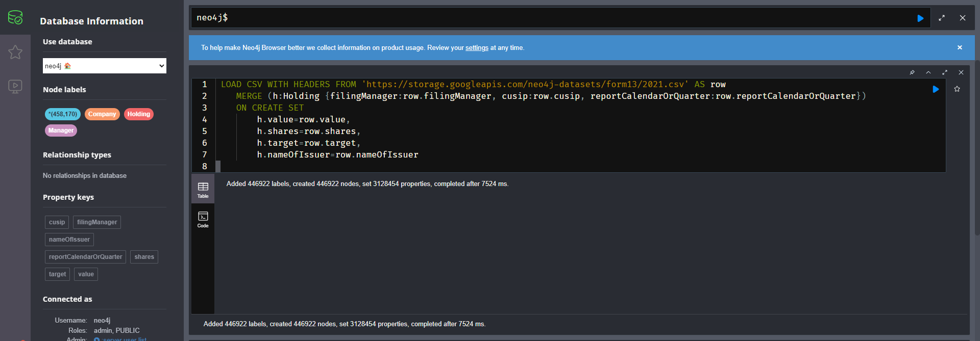This screenshot has width=980, height=341.
Task: Click the value property key
Action: [x=86, y=274]
